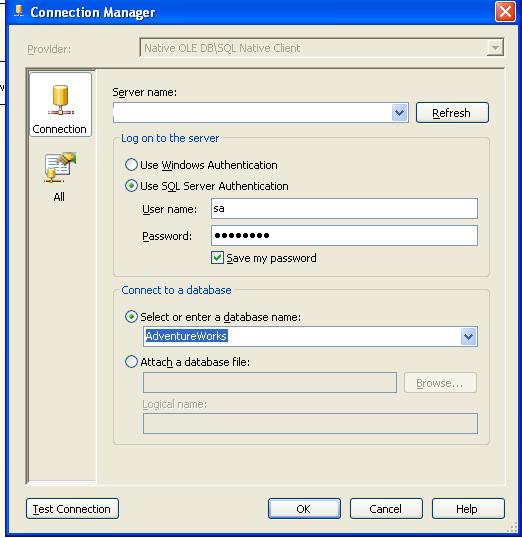Click the 'User name:' label

click(170, 209)
